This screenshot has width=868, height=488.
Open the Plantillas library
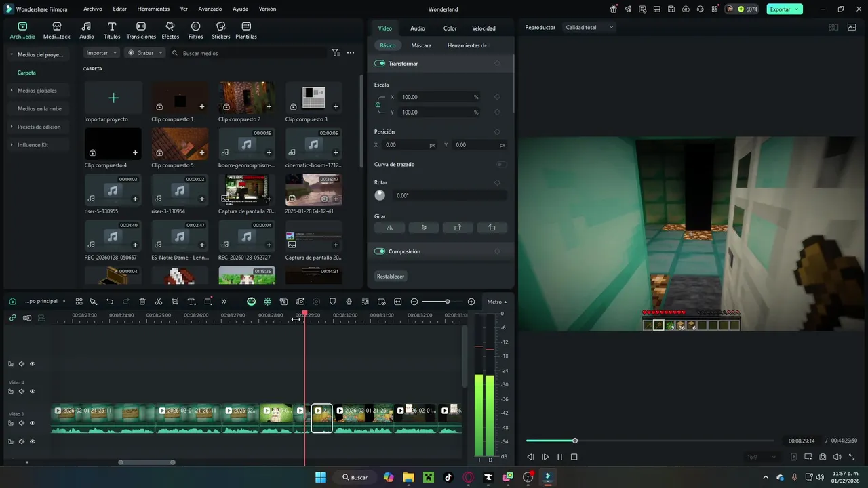tap(246, 30)
